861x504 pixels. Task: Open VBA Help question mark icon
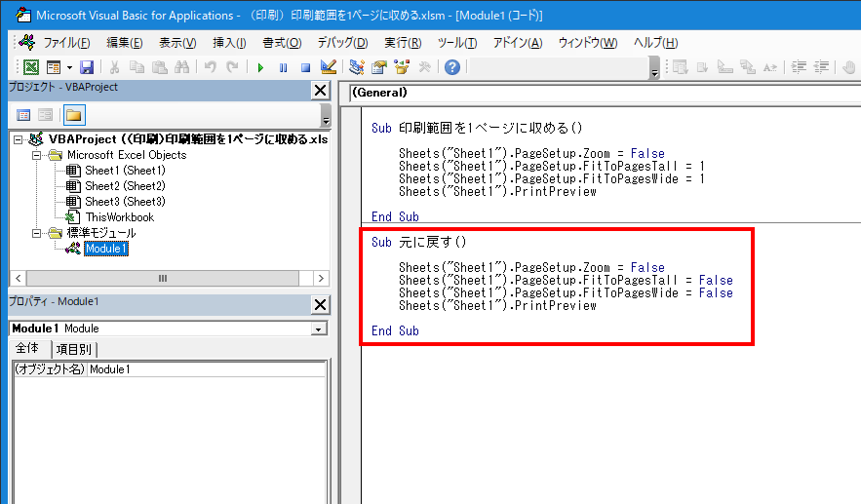pyautogui.click(x=451, y=67)
